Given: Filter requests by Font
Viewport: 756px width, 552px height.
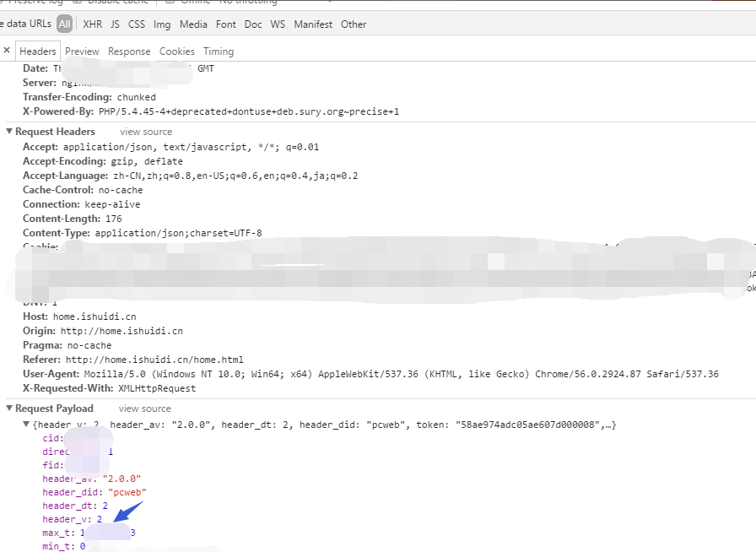Looking at the screenshot, I should click(x=225, y=24).
